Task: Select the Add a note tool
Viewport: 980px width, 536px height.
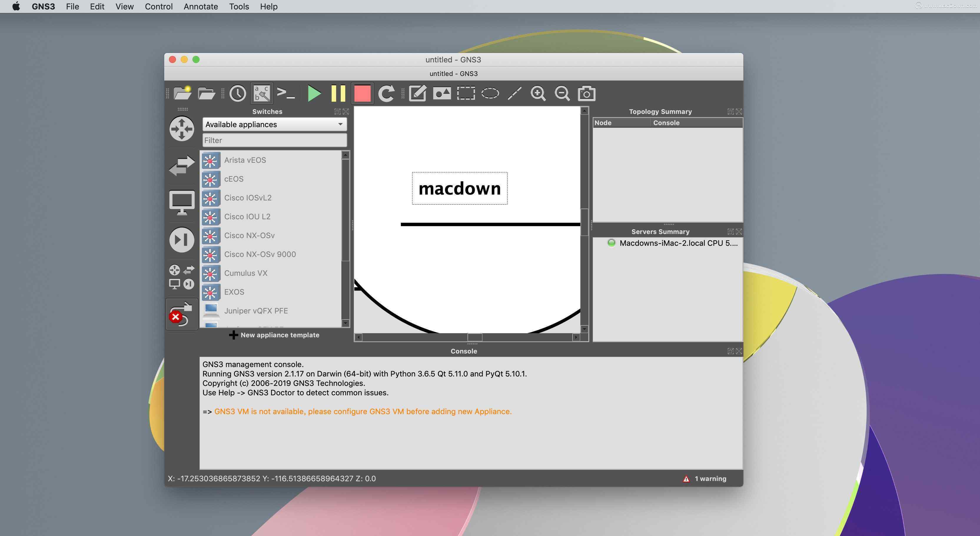Action: [417, 93]
